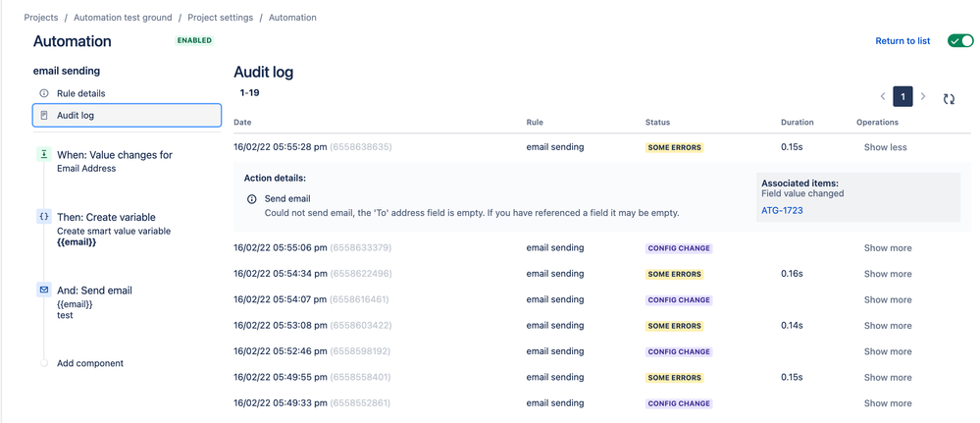Click the '1-19' results count
980x423 pixels.
[250, 92]
